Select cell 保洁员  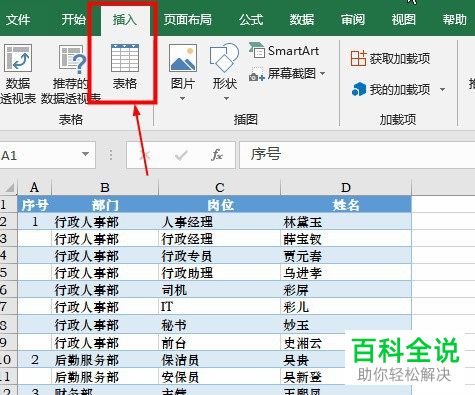220,360
